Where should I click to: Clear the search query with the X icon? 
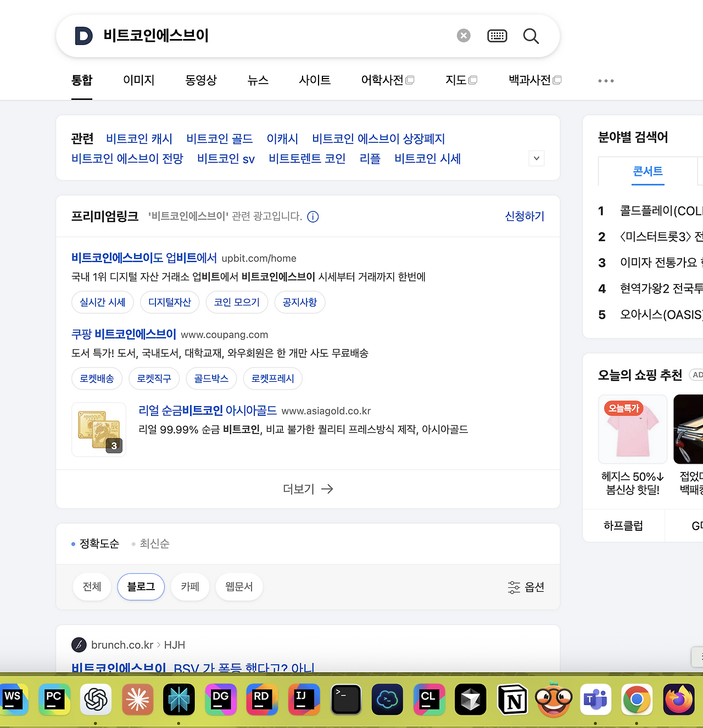pyautogui.click(x=463, y=35)
